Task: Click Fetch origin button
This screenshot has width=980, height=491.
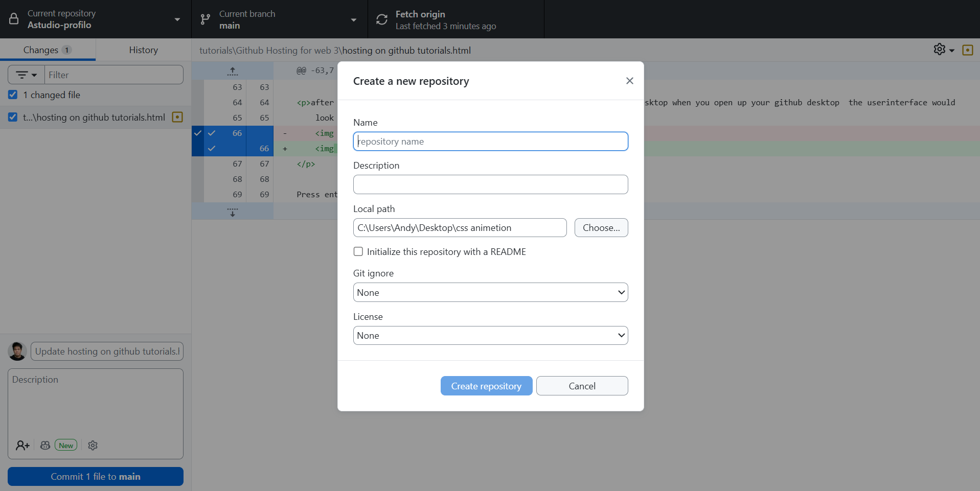Action: coord(456,19)
